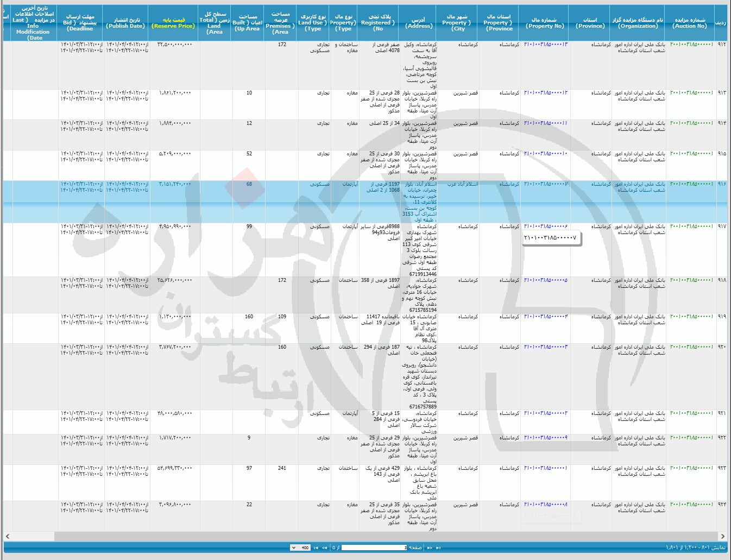Click the Built Up Area column header

pyautogui.click(x=247, y=23)
